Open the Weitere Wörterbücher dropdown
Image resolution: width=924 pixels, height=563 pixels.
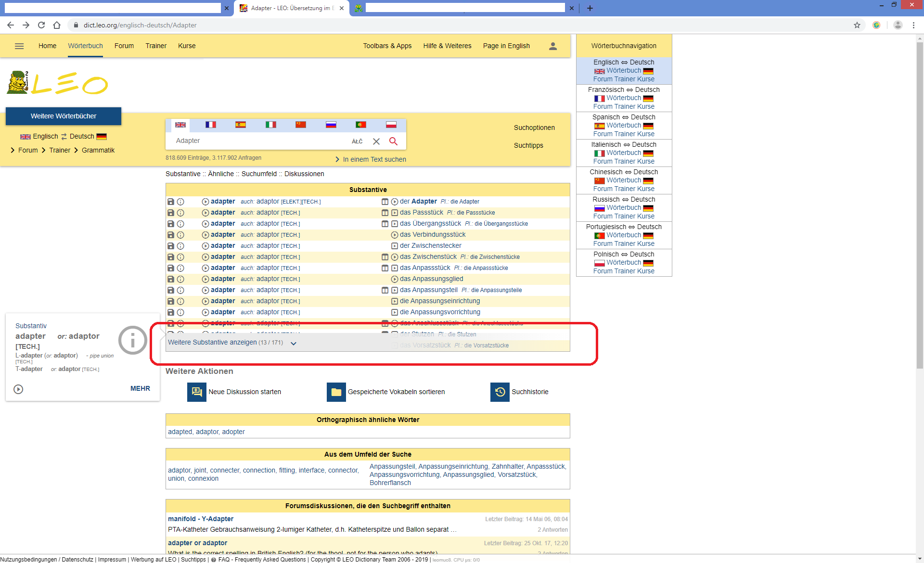tap(64, 116)
